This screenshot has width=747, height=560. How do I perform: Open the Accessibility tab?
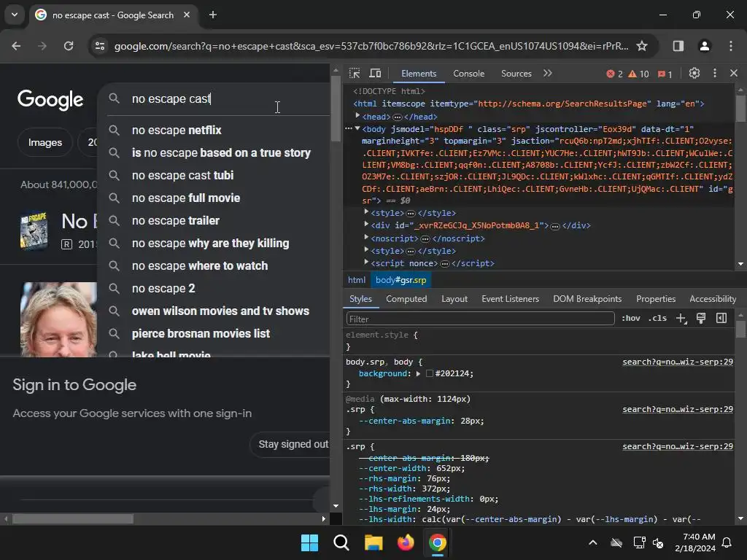(x=713, y=299)
